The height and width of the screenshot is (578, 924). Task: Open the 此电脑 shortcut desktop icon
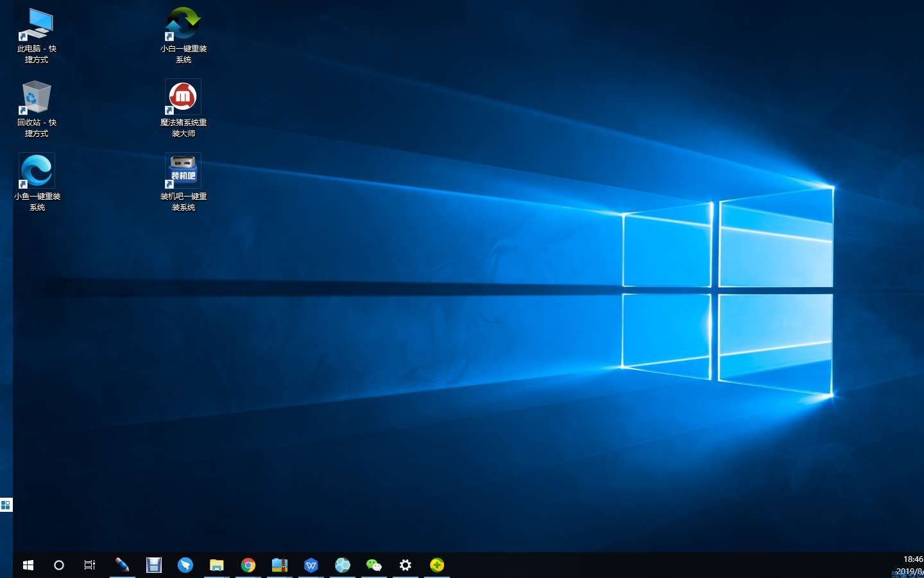[x=37, y=36]
